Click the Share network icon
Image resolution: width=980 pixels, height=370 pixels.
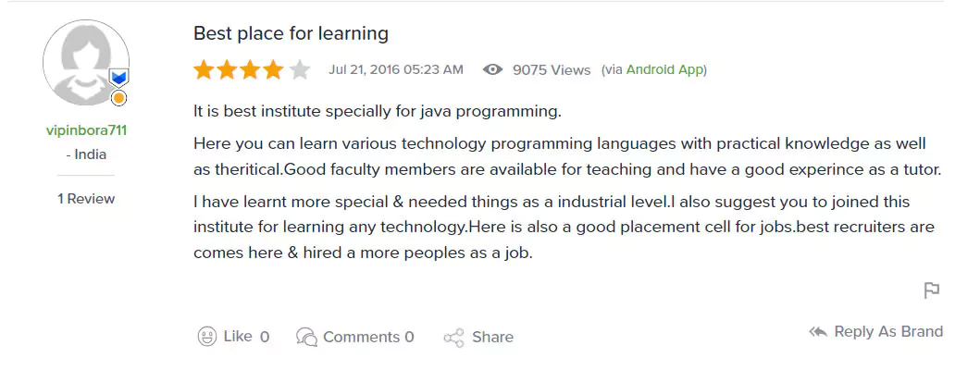453,338
